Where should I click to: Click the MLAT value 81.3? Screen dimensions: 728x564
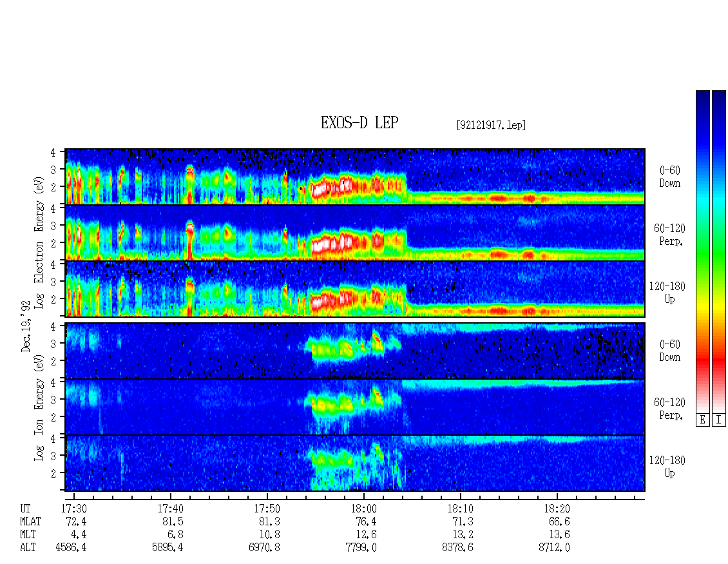tap(269, 521)
